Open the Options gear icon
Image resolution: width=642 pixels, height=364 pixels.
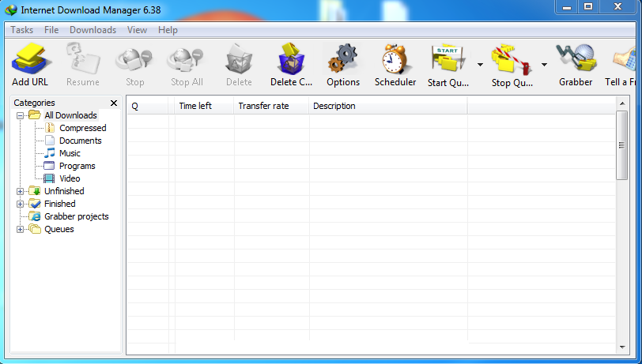[x=343, y=59]
